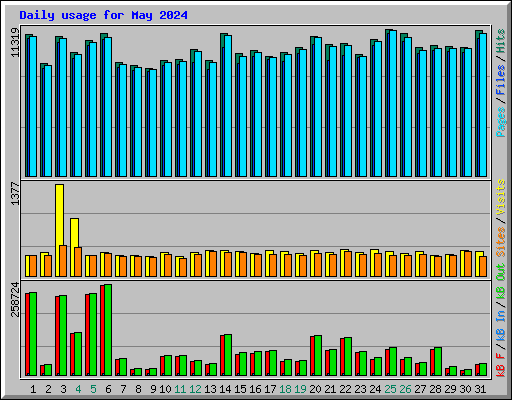This screenshot has height=400, width=512.
Task: Click the 'Visits' legend label
Action: 500,197
